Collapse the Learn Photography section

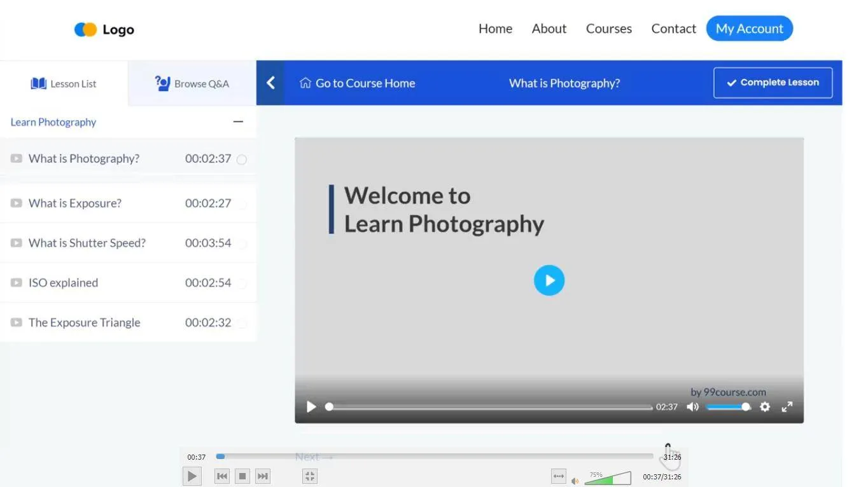[x=238, y=121]
